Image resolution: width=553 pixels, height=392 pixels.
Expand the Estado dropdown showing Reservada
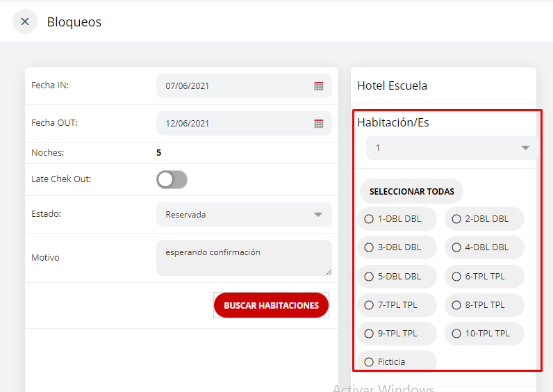(317, 215)
